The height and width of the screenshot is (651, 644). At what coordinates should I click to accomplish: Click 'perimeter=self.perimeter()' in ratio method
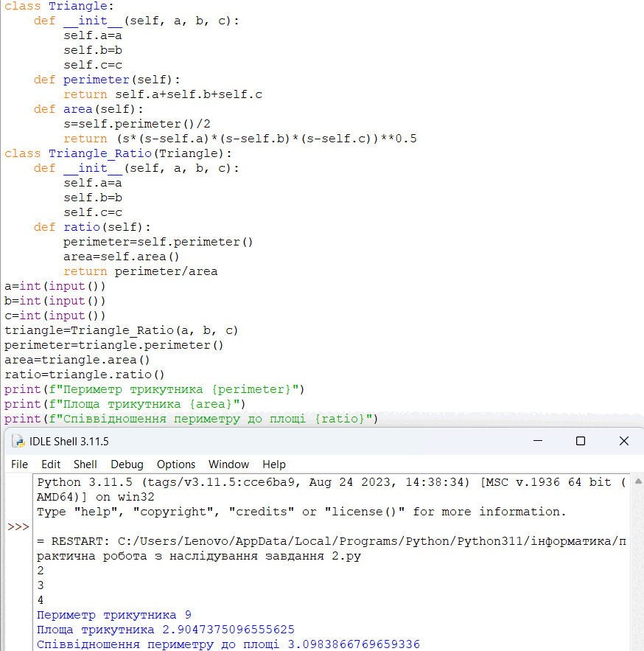tap(158, 242)
